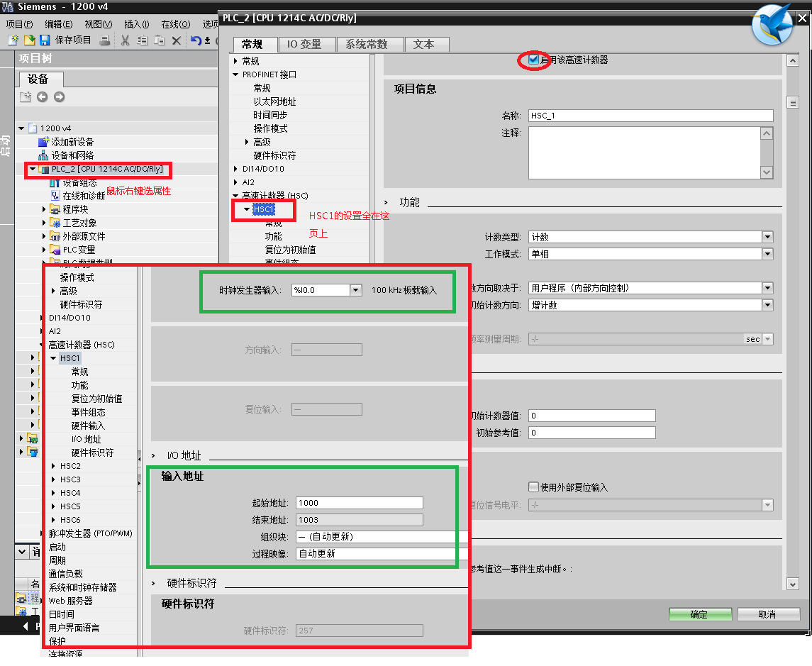Select 以太网地址 in the dialog tree
This screenshot has height=666, width=812.
tap(274, 101)
